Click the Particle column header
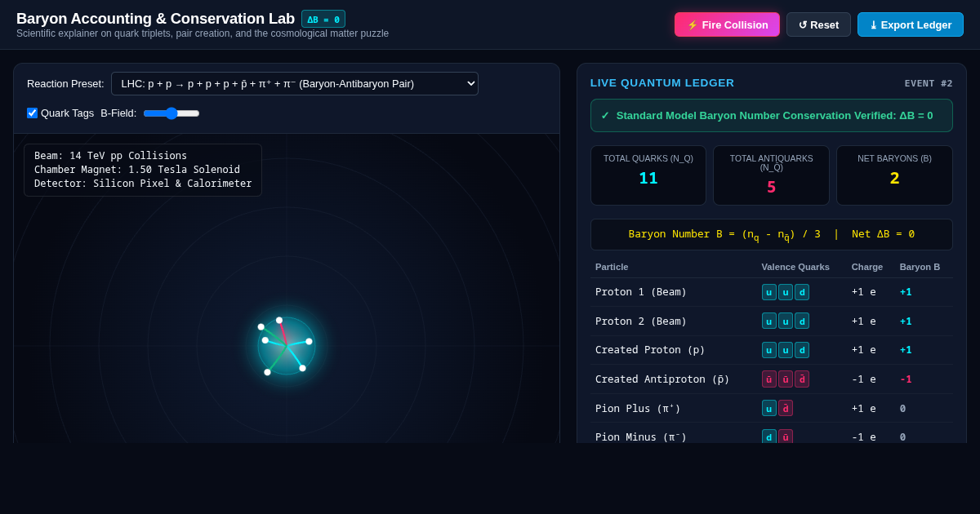 [612, 267]
